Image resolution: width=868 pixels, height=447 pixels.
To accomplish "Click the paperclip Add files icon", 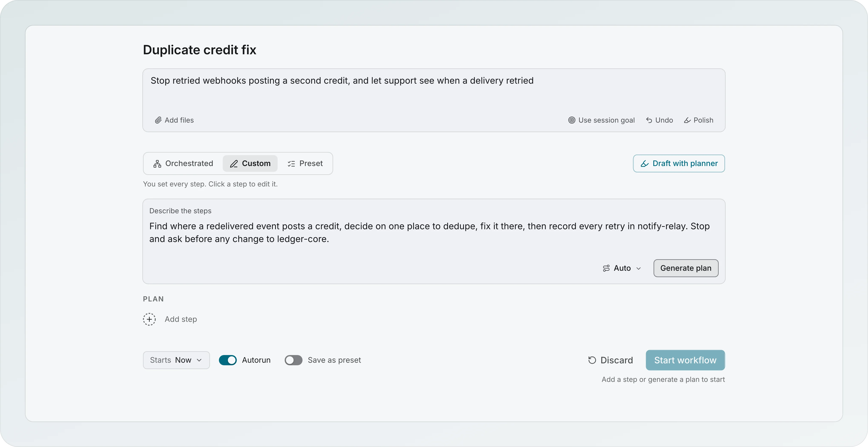I will point(158,120).
